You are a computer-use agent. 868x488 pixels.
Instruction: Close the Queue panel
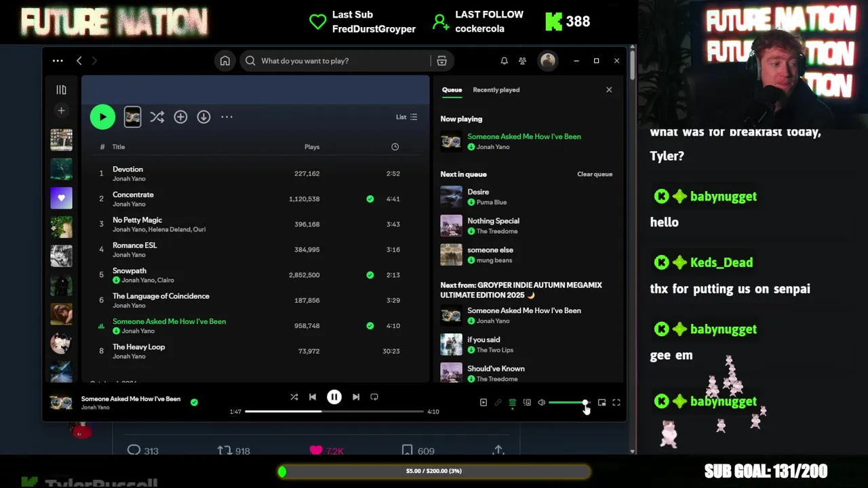[609, 89]
